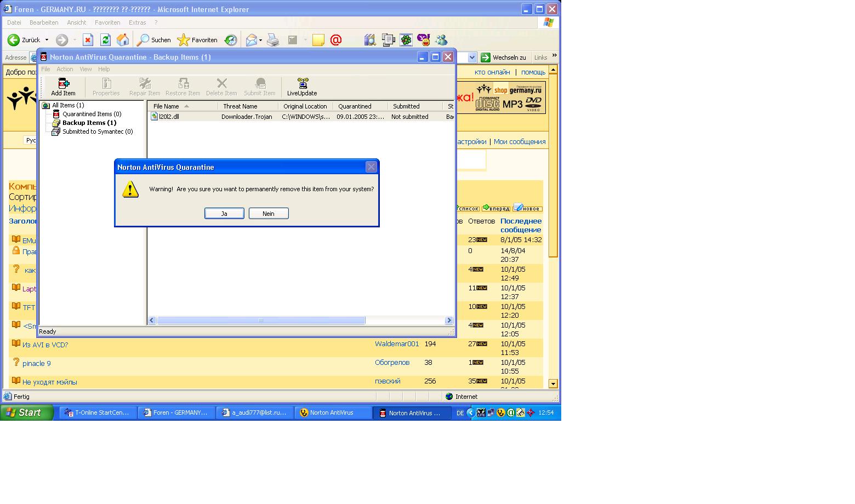Click the Suchen search toolbar button
The width and height of the screenshot is (855, 504).
pyautogui.click(x=154, y=40)
